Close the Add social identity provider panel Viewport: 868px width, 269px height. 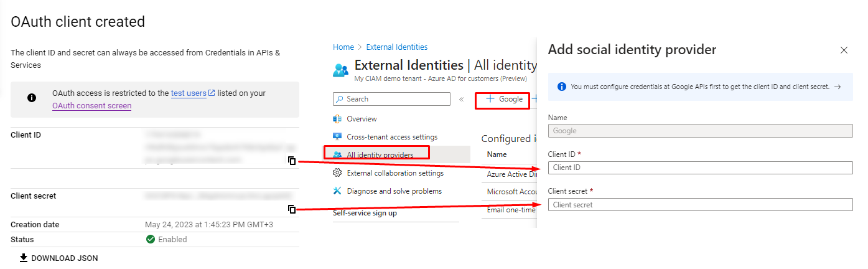pyautogui.click(x=844, y=50)
